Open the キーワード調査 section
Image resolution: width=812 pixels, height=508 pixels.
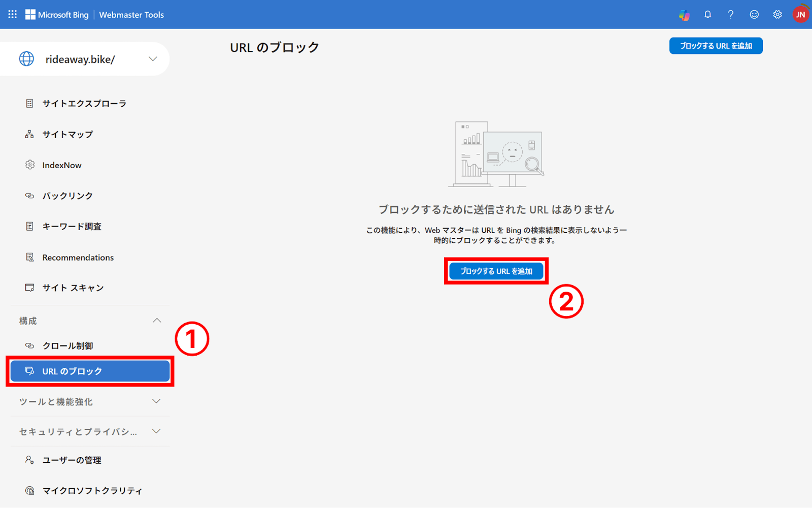click(72, 226)
